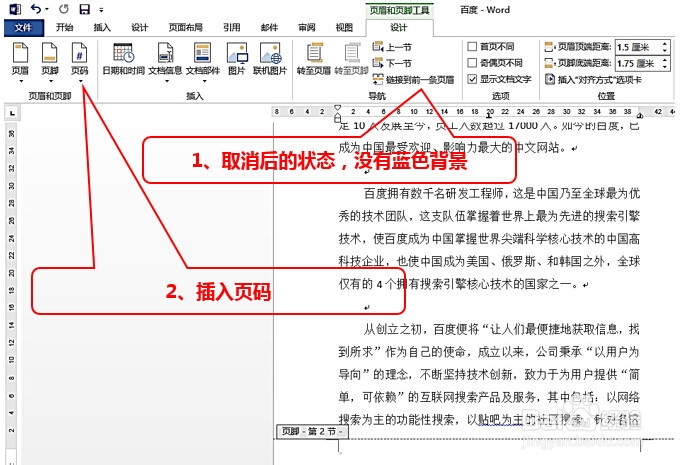Expand the 文档信息 dropdown arrow
Image resolution: width=680 pixels, height=465 pixels.
(x=167, y=81)
